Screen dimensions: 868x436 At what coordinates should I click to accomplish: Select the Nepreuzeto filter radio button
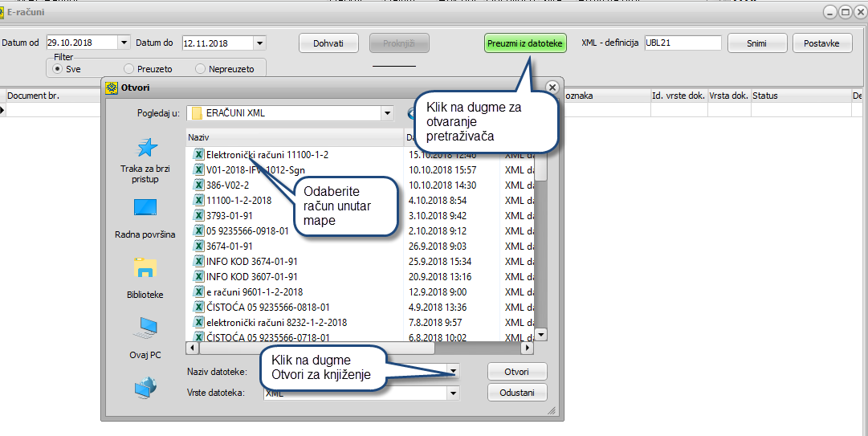200,69
